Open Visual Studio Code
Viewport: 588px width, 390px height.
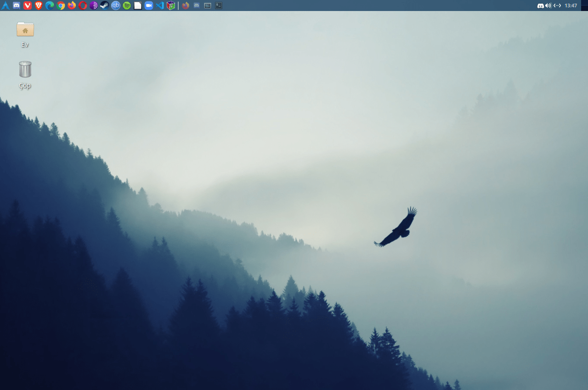click(x=160, y=6)
